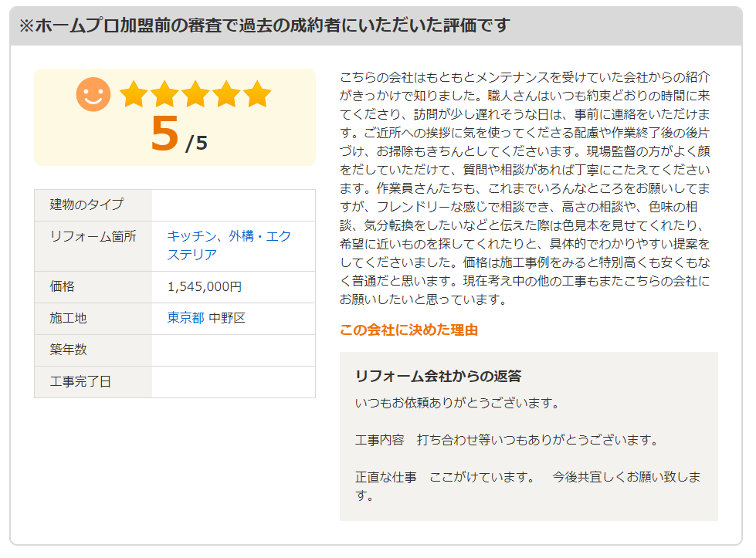Click the price value 1,545,000円
The image size is (756, 558).
(x=205, y=286)
